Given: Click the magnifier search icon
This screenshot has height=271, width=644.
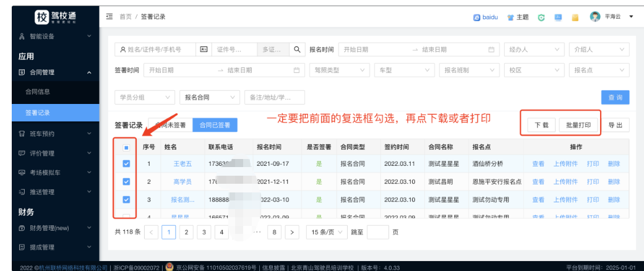Looking at the screenshot, I should pyautogui.click(x=298, y=49).
